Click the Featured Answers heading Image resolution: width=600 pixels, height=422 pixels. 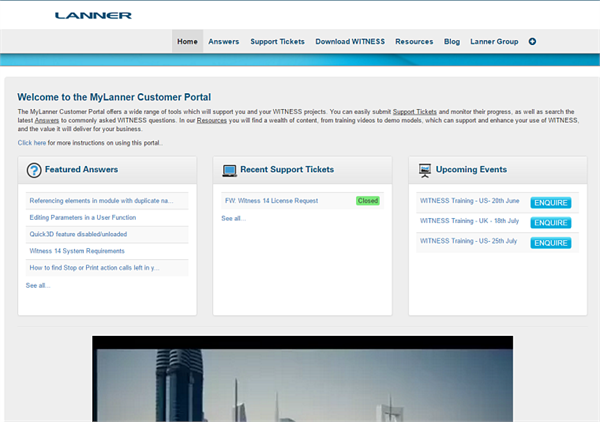82,169
